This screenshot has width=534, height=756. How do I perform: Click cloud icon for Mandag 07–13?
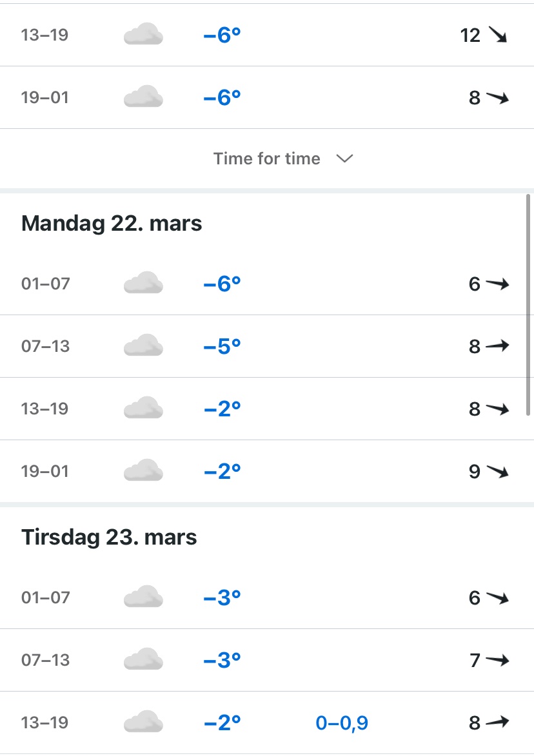coord(143,346)
